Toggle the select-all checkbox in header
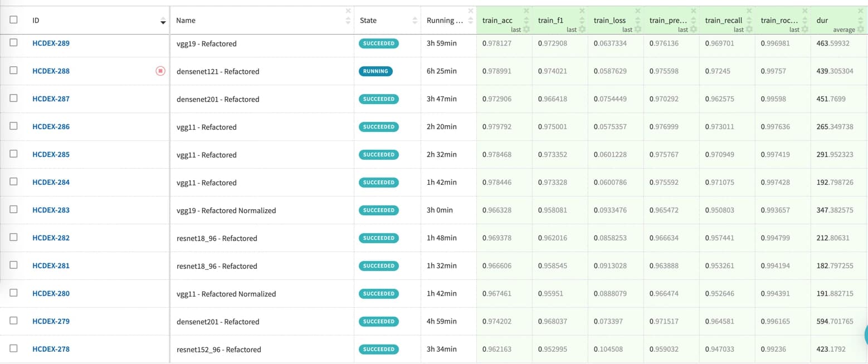This screenshot has height=364, width=868. 14,20
